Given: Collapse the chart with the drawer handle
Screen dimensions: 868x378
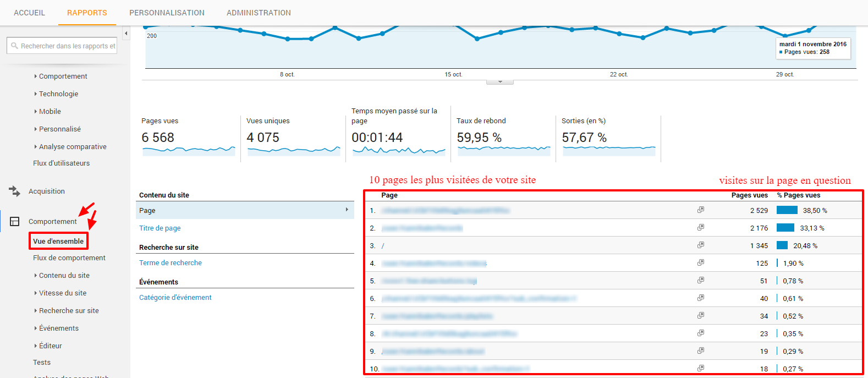Looking at the screenshot, I should click(500, 81).
